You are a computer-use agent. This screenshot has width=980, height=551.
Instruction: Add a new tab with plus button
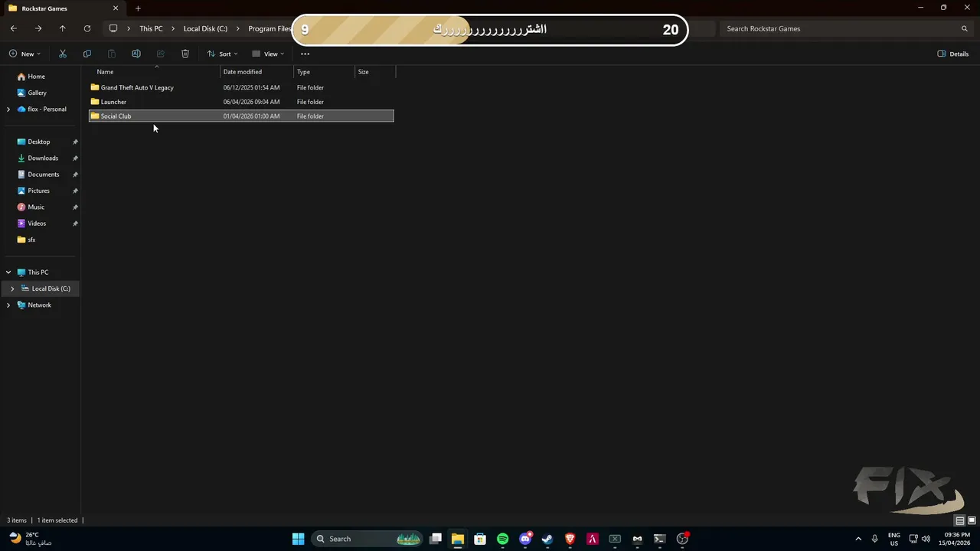[x=138, y=8]
